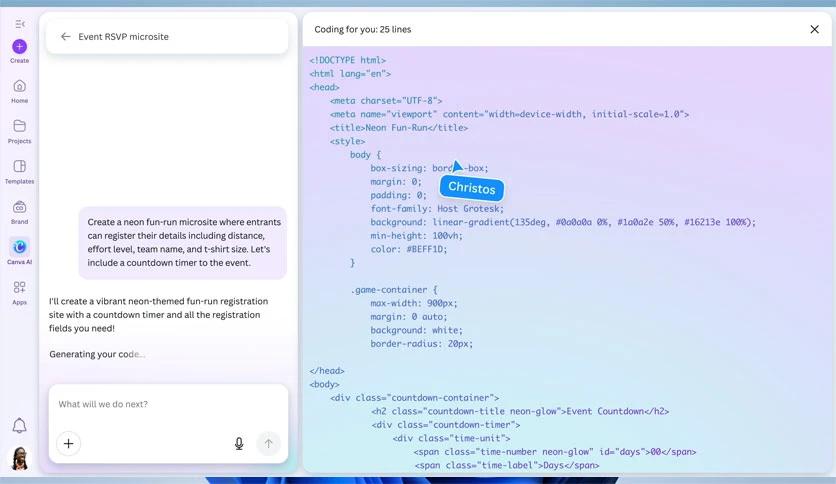Click the Event Countdown h2 code line
Viewport: 836px width, 484px height.
click(x=520, y=412)
